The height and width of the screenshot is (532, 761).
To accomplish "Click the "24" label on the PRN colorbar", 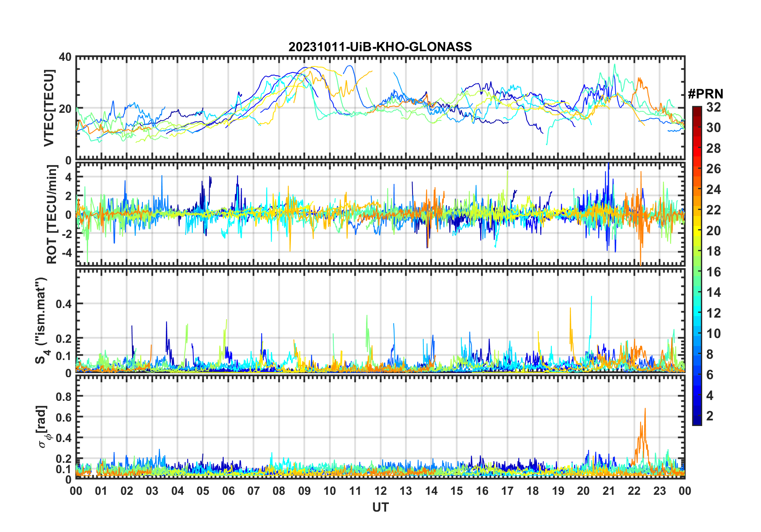I will tap(713, 190).
